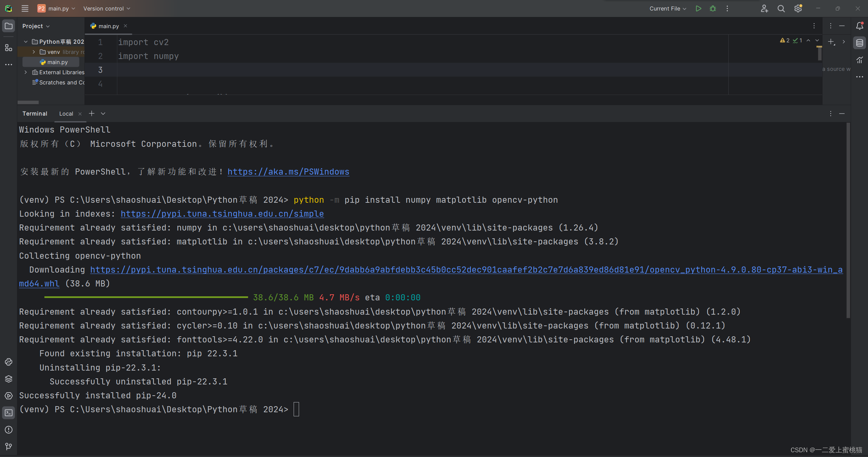Screen dimensions: 868x457
Task: Select the Local terminal tab
Action: coord(66,114)
